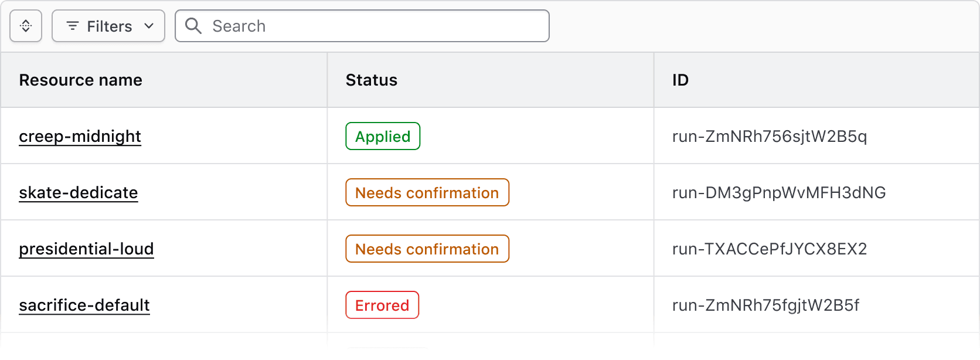Click the magnifying glass search icon
Viewport: 980px width, 360px height.
pyautogui.click(x=193, y=26)
